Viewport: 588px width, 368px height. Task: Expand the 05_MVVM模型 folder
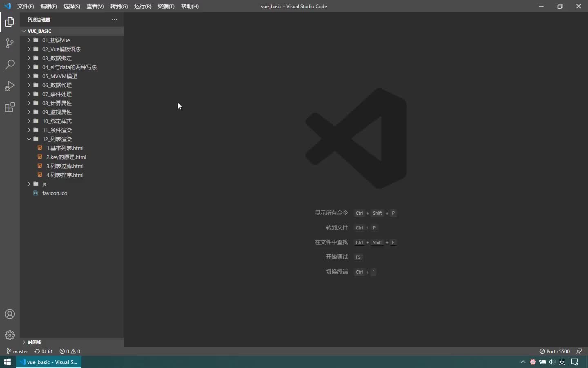point(71,76)
